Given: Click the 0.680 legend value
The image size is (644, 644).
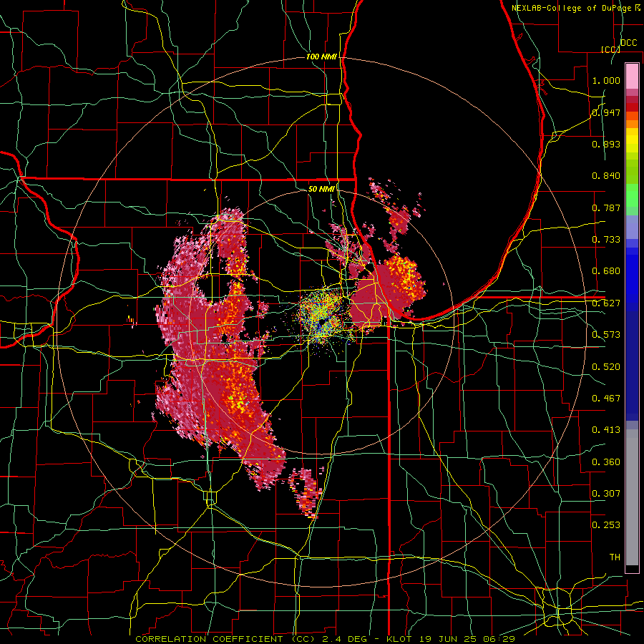Looking at the screenshot, I should [606, 271].
